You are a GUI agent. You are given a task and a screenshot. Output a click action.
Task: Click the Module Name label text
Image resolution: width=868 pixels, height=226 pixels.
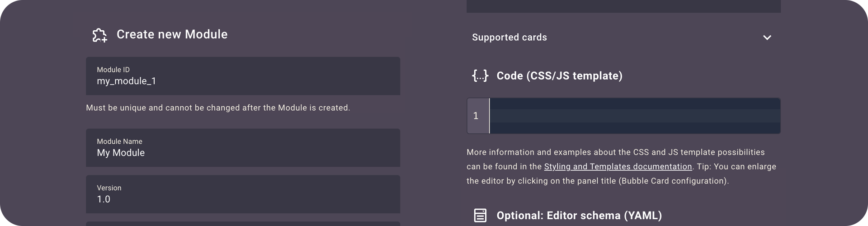(119, 141)
